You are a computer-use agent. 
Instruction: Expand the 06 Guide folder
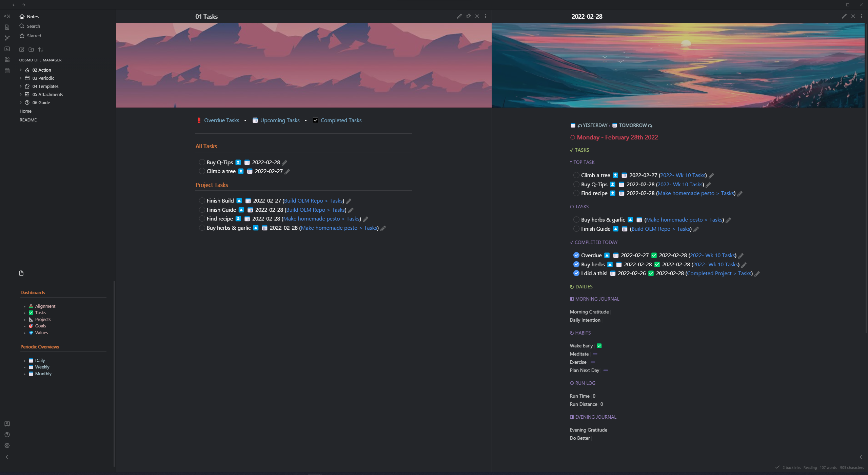tap(21, 102)
